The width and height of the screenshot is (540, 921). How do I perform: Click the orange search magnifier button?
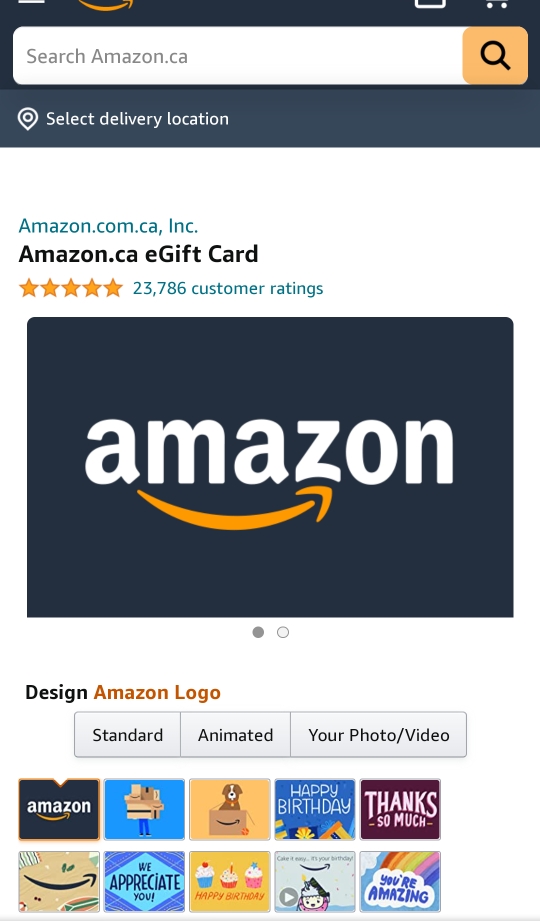(x=495, y=56)
